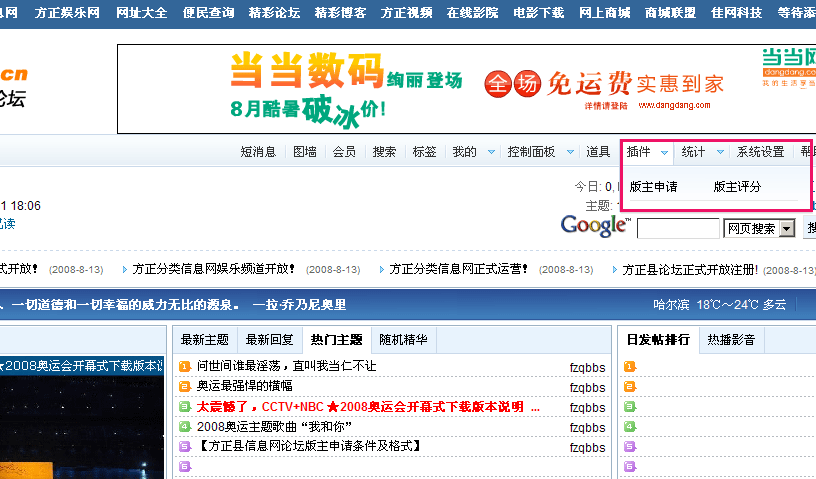
Task: Visit 网上商城
Action: (605, 12)
